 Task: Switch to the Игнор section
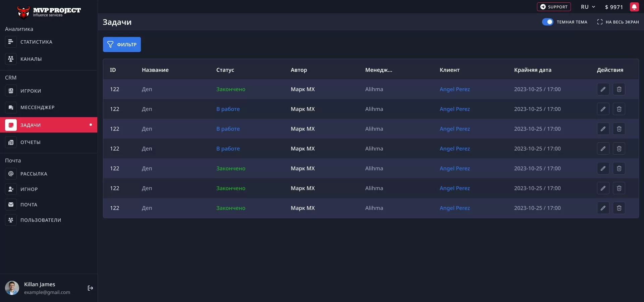[x=29, y=189]
